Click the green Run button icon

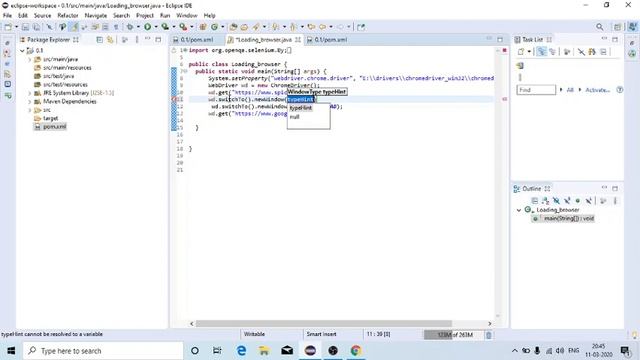pos(147,27)
